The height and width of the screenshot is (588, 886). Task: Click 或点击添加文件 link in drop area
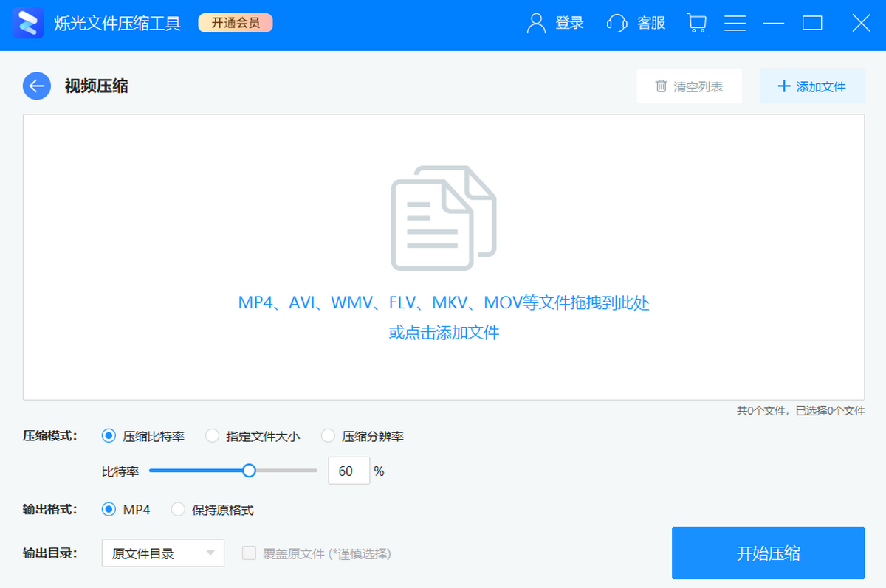click(444, 333)
